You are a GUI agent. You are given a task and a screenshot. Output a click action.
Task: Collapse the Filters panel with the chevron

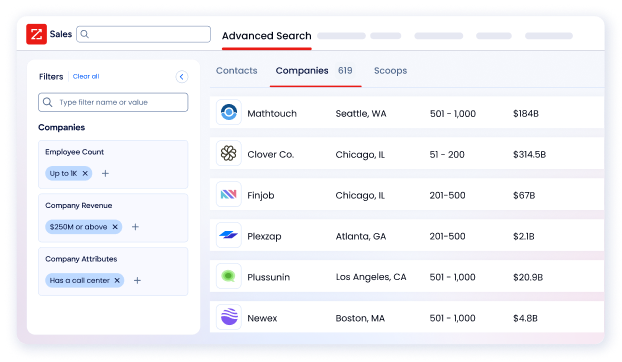pyautogui.click(x=182, y=77)
